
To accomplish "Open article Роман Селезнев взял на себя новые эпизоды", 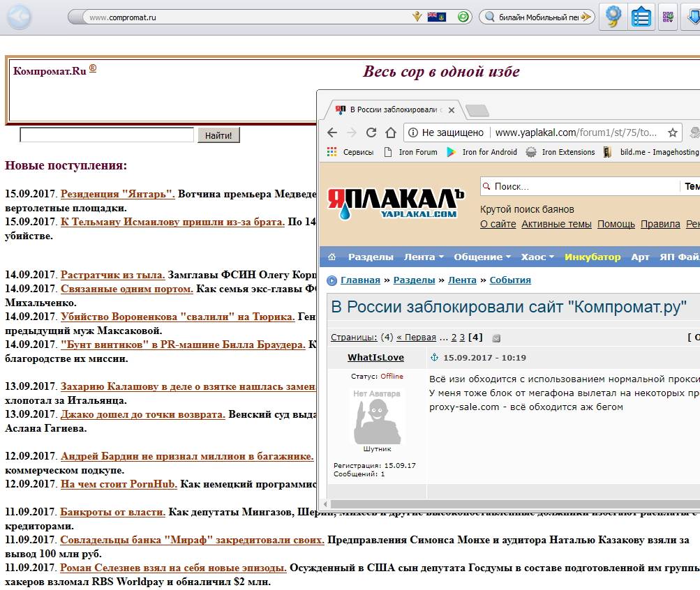I will (173, 568).
